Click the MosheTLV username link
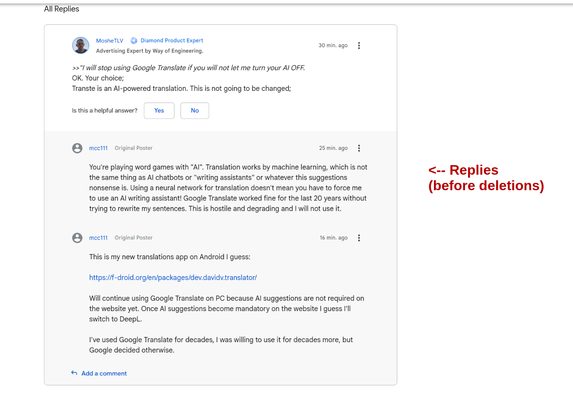Viewport: 573px width, 402px height. pos(110,41)
